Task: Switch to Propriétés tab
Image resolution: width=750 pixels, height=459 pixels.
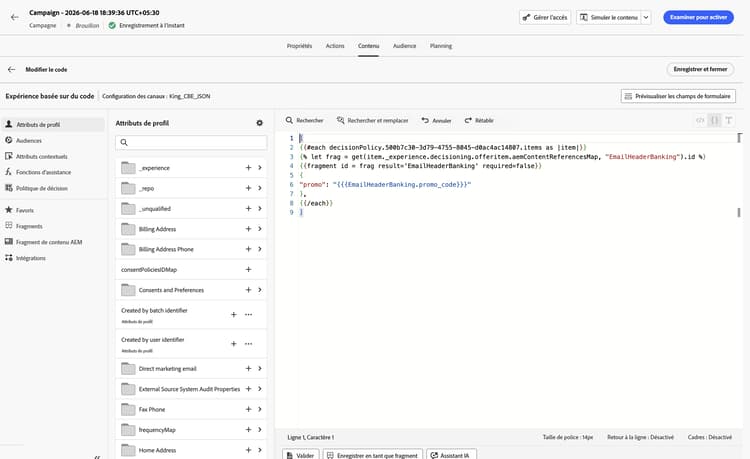Action: click(x=299, y=46)
